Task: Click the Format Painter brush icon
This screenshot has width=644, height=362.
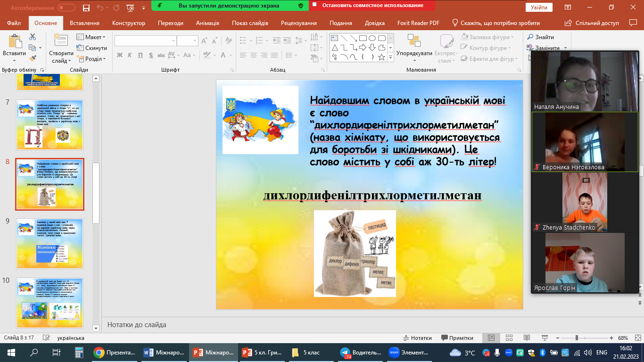Action: (x=33, y=58)
